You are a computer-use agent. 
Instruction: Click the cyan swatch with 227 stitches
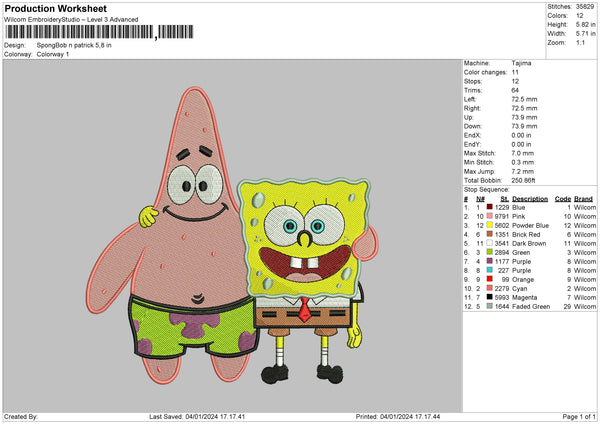[x=489, y=270]
